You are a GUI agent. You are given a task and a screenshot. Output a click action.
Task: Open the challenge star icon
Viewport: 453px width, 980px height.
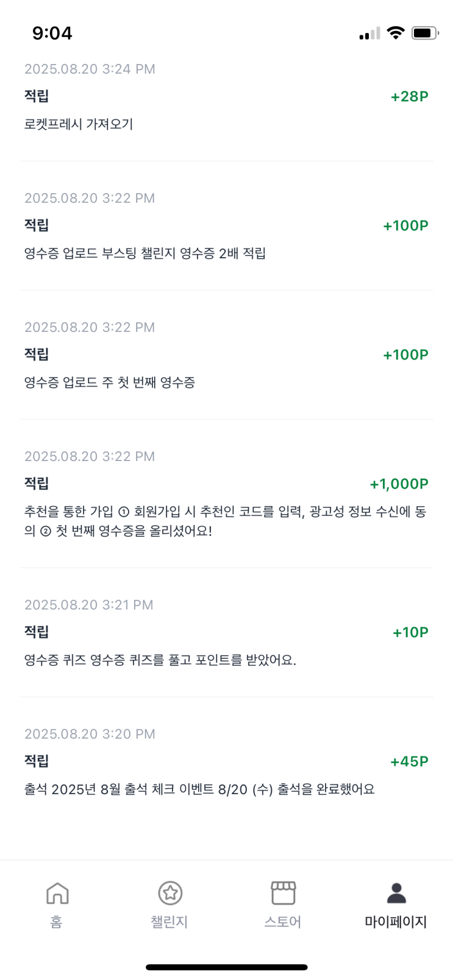pos(170,893)
